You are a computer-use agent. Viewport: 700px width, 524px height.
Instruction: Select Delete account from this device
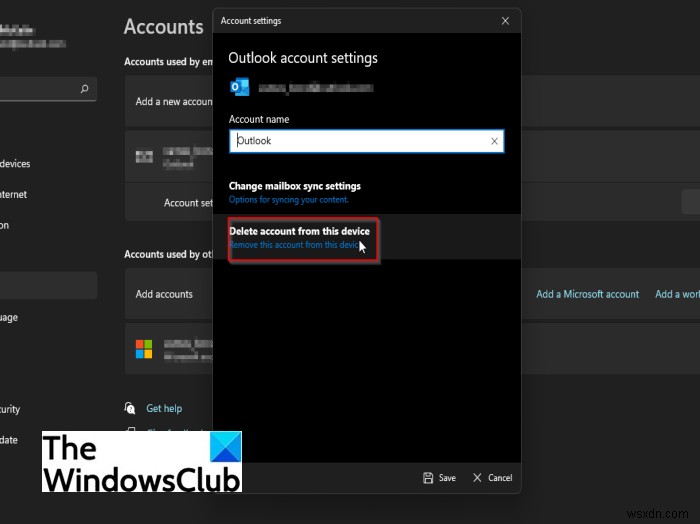point(300,231)
